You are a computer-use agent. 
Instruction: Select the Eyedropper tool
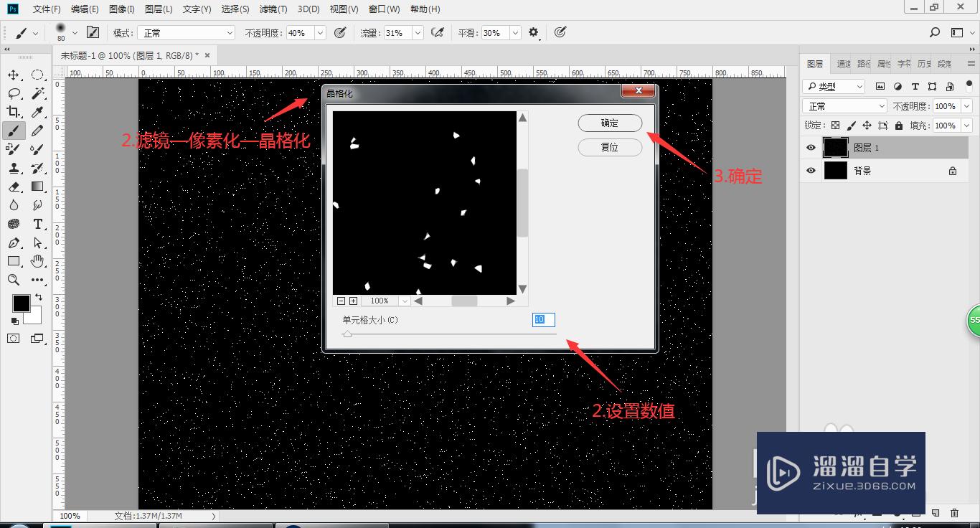tap(37, 112)
